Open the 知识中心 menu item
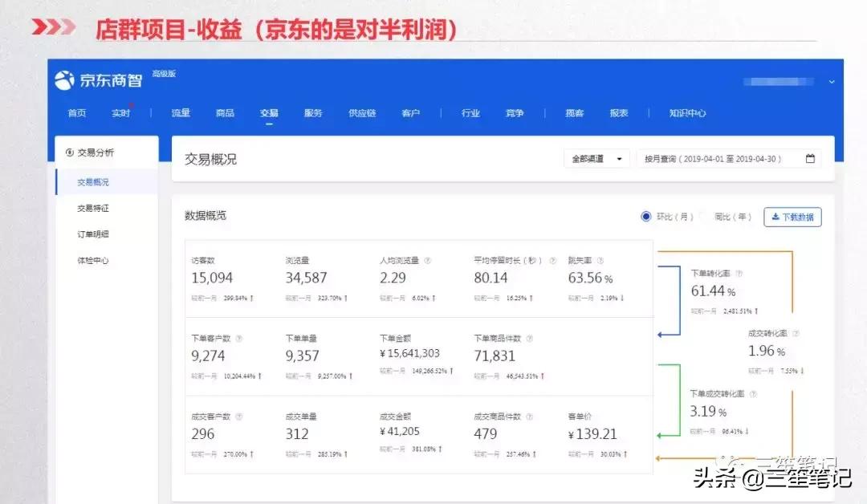867x504 pixels. click(686, 113)
